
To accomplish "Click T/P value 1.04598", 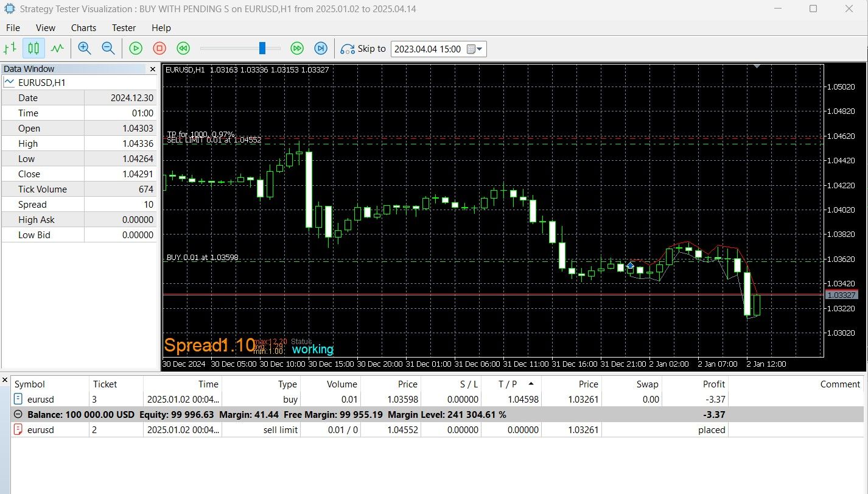I will 523,400.
